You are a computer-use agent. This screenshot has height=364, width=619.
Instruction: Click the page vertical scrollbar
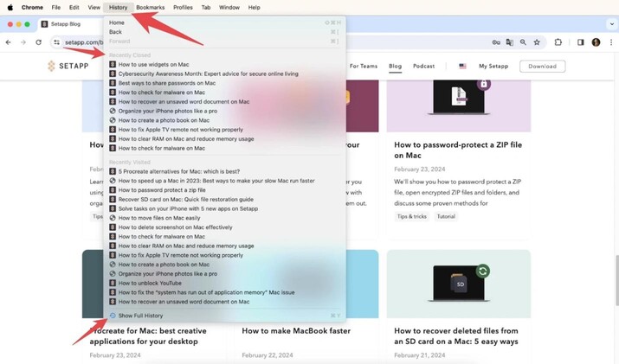coord(616,280)
